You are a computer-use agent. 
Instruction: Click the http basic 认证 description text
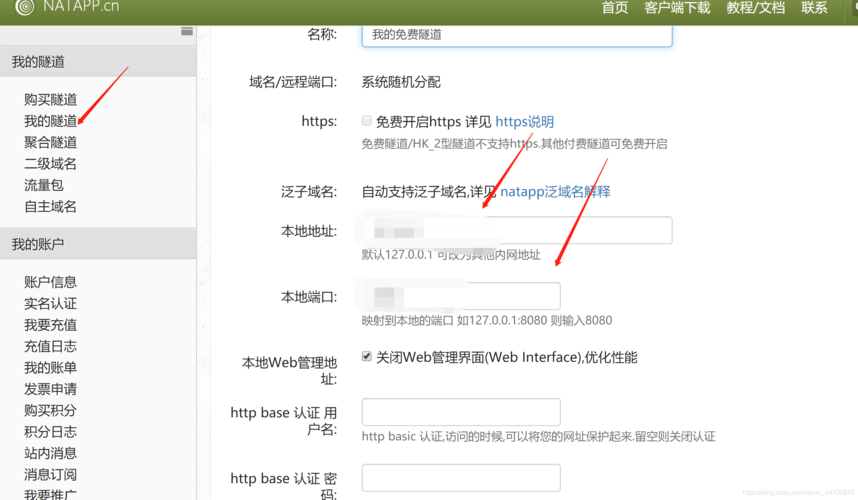[x=538, y=437]
